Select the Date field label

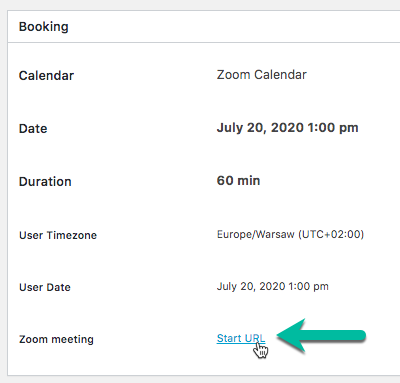[33, 129]
